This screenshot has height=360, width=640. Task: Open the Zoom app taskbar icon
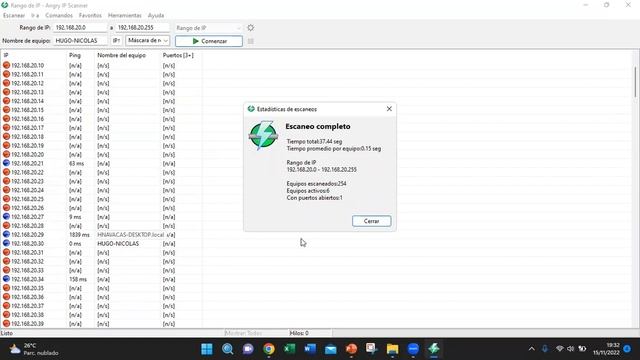point(413,349)
